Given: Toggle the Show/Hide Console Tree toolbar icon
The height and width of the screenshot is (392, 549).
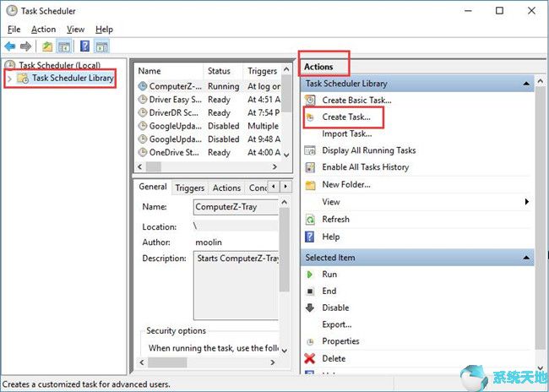Looking at the screenshot, I should pyautogui.click(x=64, y=46).
